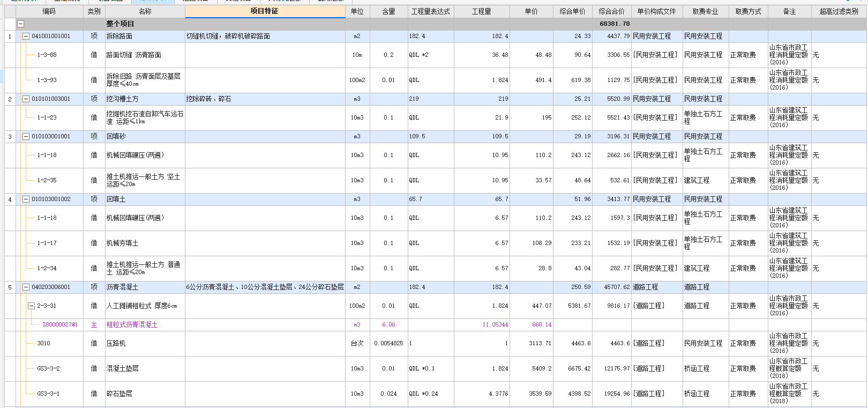Click the 挖掘机挖石渣自卸汽车运石渣 name cell
This screenshot has width=868, height=408.
coord(145,117)
